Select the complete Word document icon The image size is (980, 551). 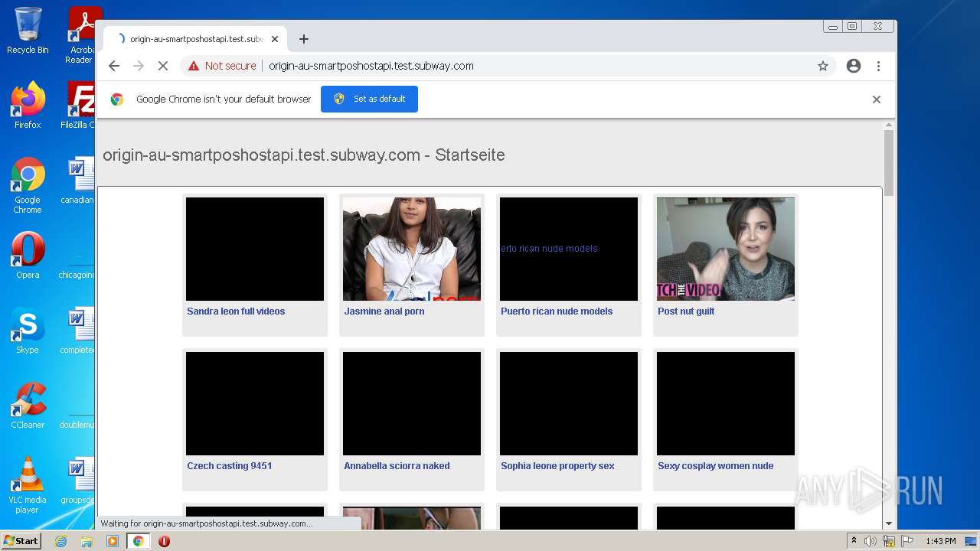tap(80, 331)
